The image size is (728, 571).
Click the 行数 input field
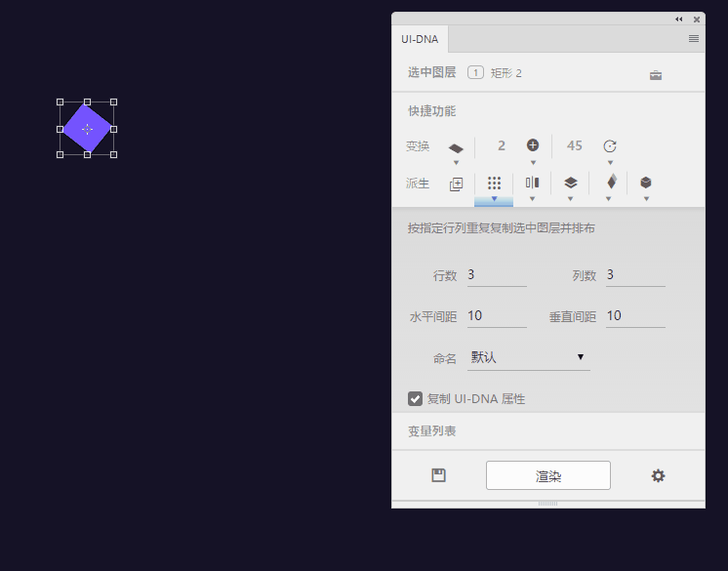(x=497, y=275)
